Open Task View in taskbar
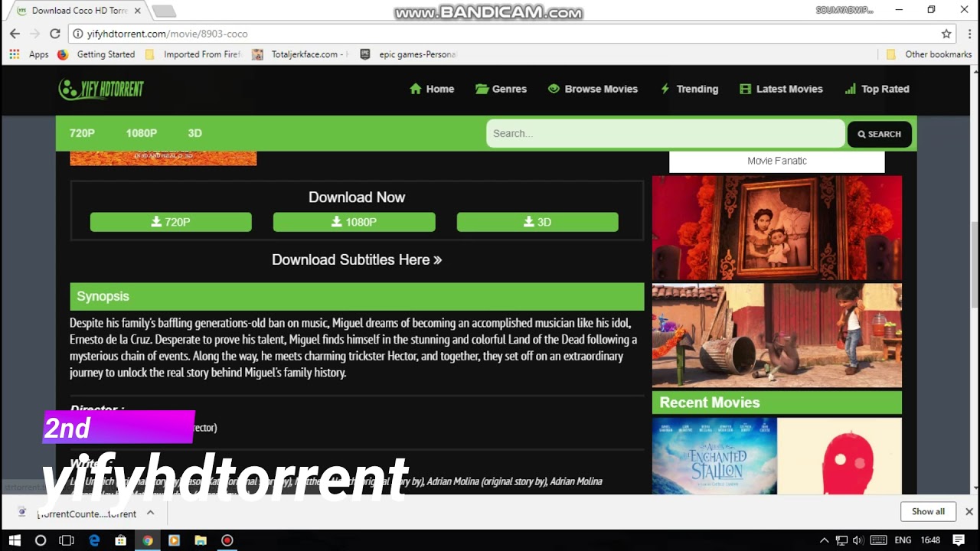980x551 pixels. [67, 540]
